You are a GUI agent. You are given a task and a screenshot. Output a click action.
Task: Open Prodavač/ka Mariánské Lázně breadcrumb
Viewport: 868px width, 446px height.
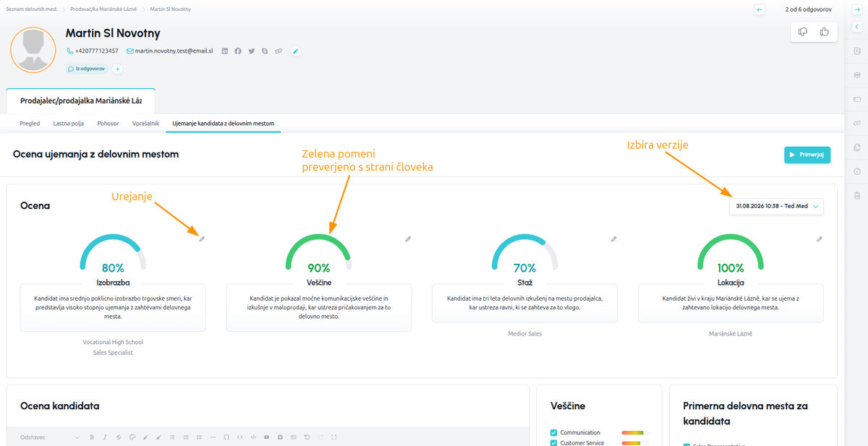click(x=103, y=9)
